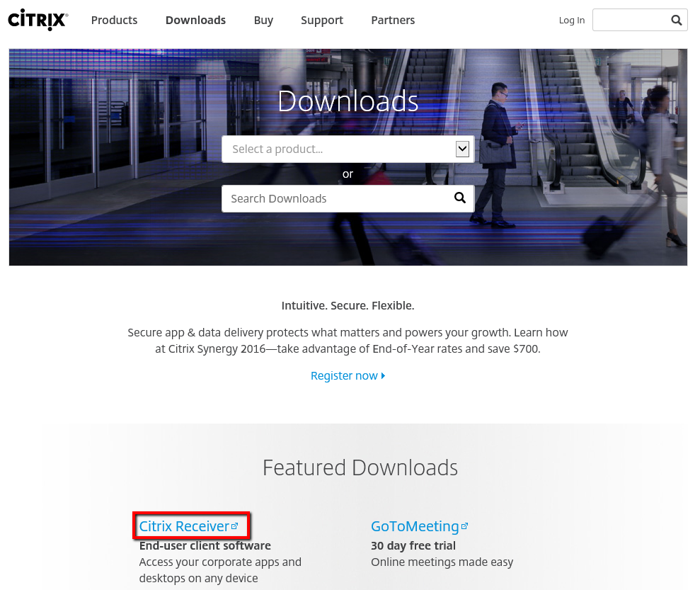Click the Downloads hero heading
700x590 pixels.
(x=348, y=101)
